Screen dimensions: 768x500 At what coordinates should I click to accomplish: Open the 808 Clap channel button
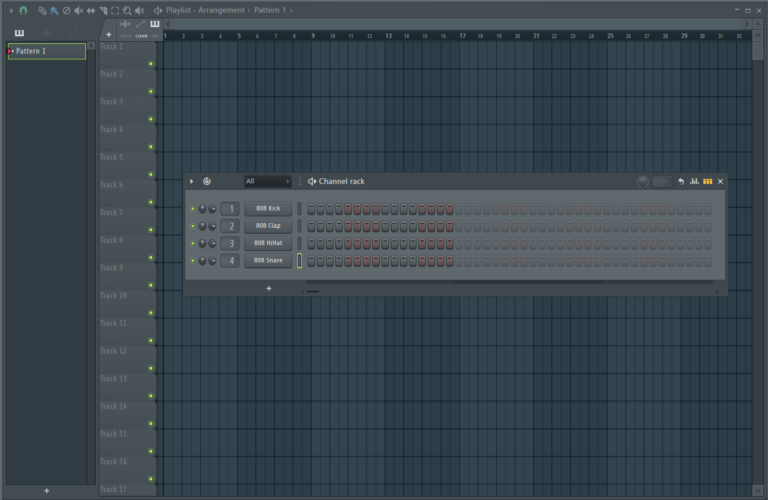[x=268, y=226]
